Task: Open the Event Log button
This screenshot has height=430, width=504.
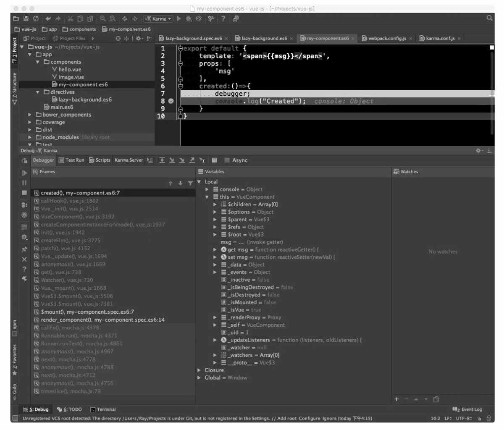Action: click(x=467, y=409)
